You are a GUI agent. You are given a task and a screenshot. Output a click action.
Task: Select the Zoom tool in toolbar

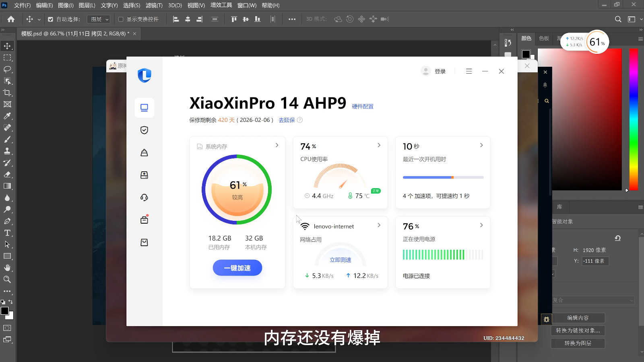[x=7, y=279]
